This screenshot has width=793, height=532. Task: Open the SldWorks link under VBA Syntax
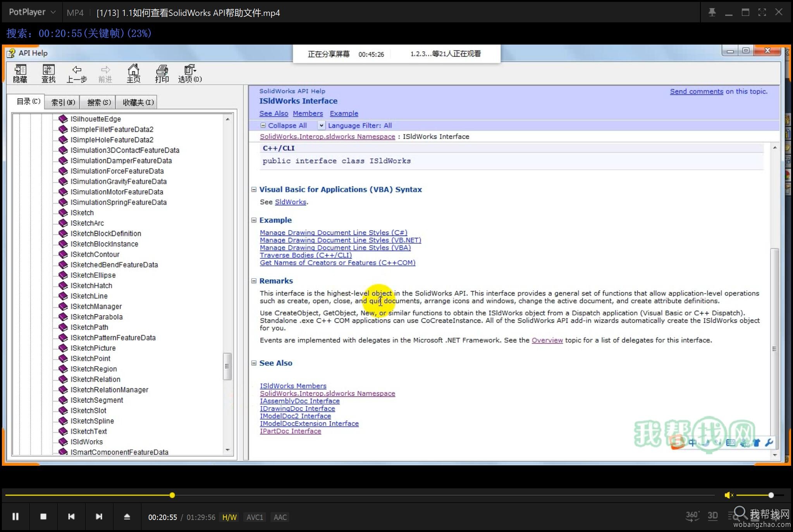[x=291, y=202]
